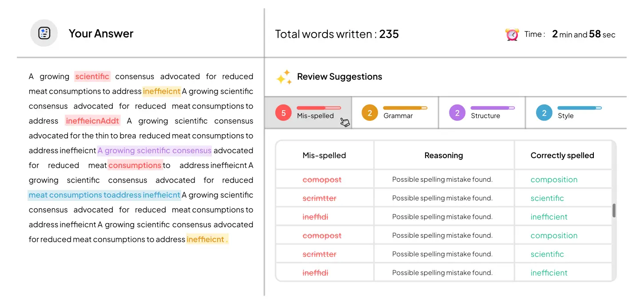Click the Style tab progress bar
The width and height of the screenshot is (644, 304).
[x=580, y=108]
